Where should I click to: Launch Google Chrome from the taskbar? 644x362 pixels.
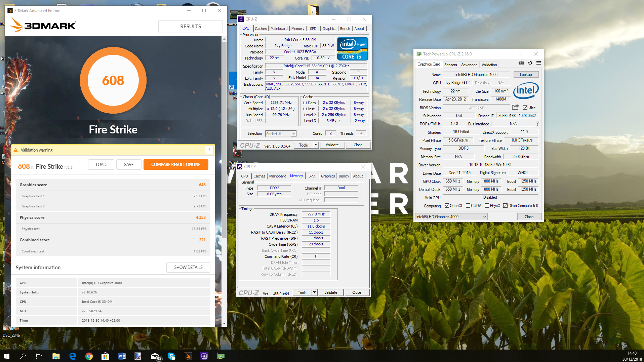click(89, 356)
